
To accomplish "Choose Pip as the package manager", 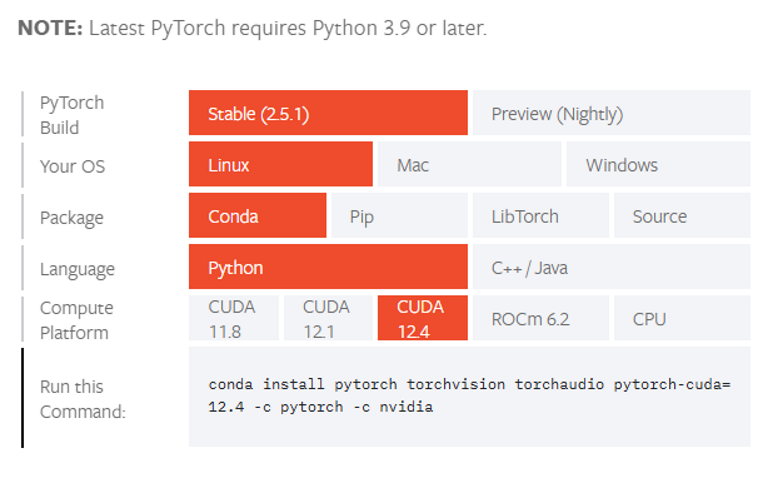I will [x=398, y=216].
